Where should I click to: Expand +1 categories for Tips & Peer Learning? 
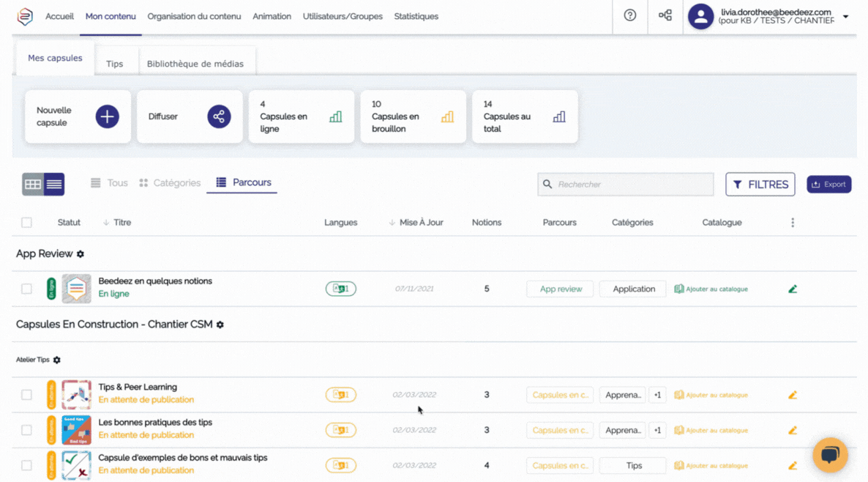click(657, 395)
